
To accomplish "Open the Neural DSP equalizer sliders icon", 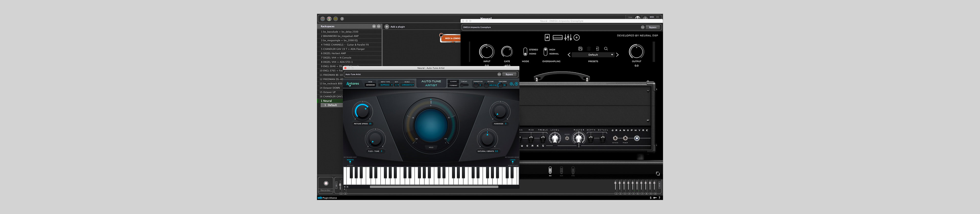I will tap(568, 37).
